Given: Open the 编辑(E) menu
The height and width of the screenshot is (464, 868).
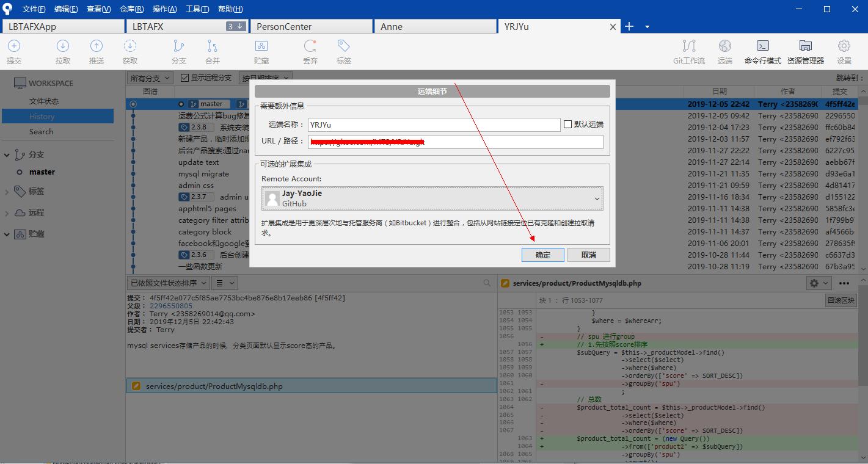Looking at the screenshot, I should pyautogui.click(x=66, y=9).
